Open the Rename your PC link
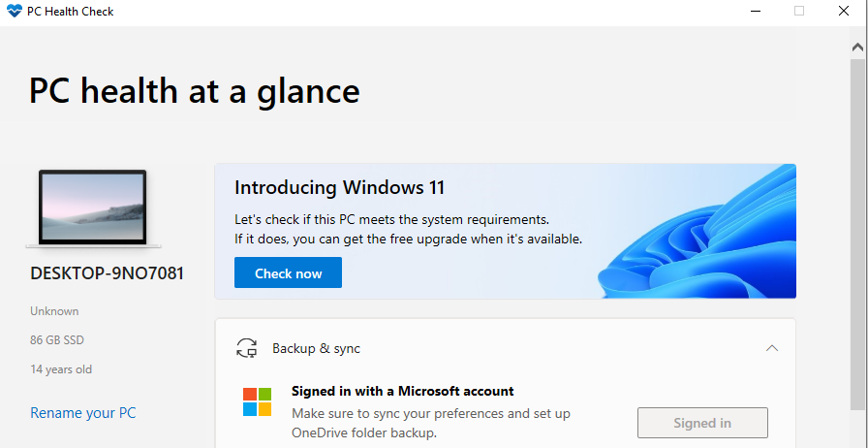Image resolution: width=868 pixels, height=448 pixels. [x=83, y=413]
